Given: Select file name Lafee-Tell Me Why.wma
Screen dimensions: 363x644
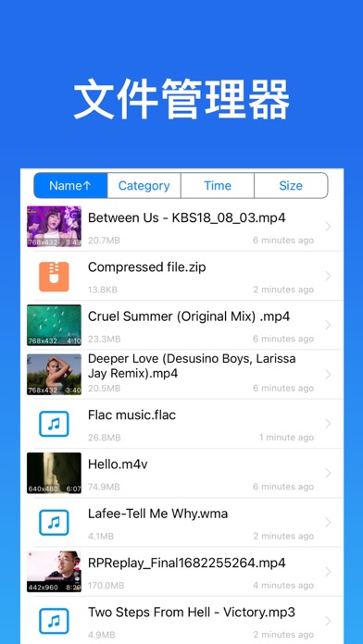Looking at the screenshot, I should (x=157, y=514).
